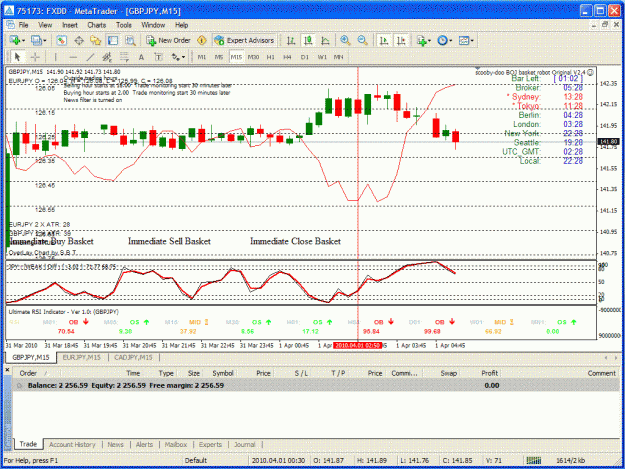625x469 pixels.
Task: Select the Trendline drawing tool
Action: pyautogui.click(x=90, y=57)
